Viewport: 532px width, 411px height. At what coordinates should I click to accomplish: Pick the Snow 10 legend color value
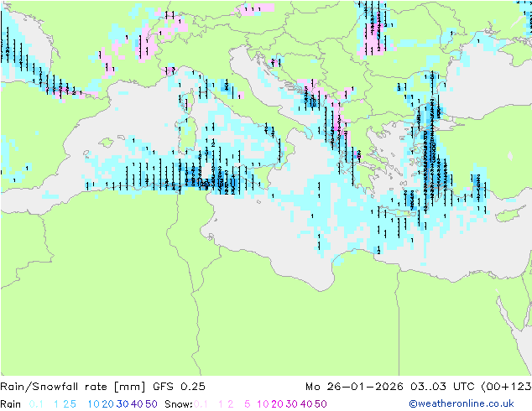(263, 404)
